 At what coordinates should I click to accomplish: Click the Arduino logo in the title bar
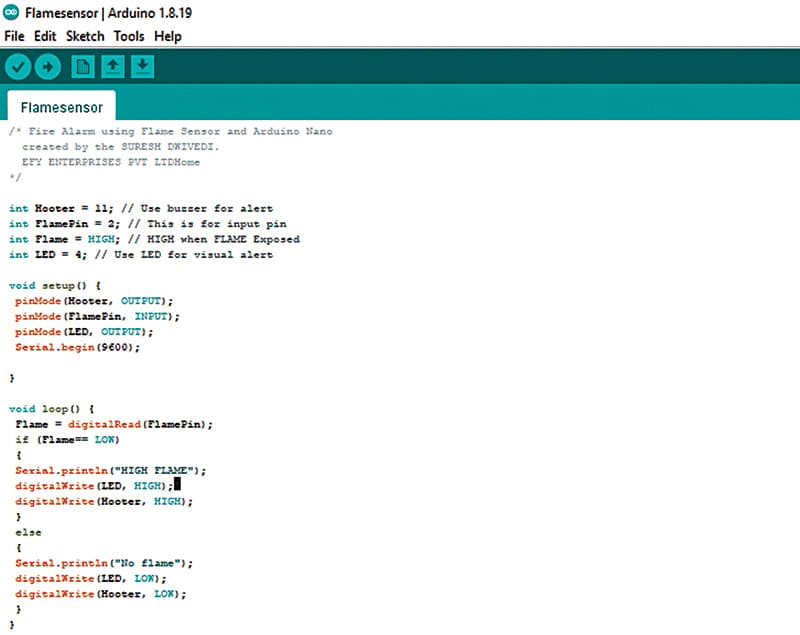coord(12,12)
